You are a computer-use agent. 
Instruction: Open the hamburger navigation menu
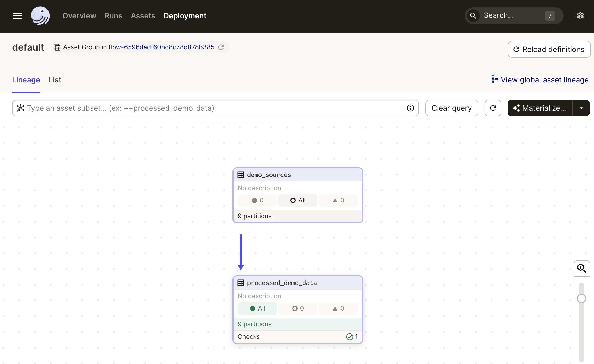pyautogui.click(x=17, y=16)
